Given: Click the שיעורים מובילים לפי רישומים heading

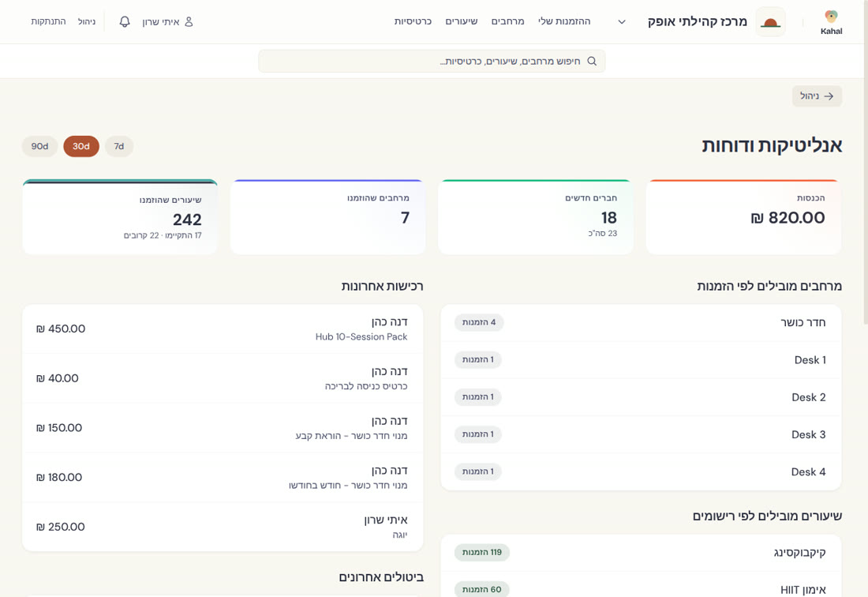Looking at the screenshot, I should coord(767,516).
